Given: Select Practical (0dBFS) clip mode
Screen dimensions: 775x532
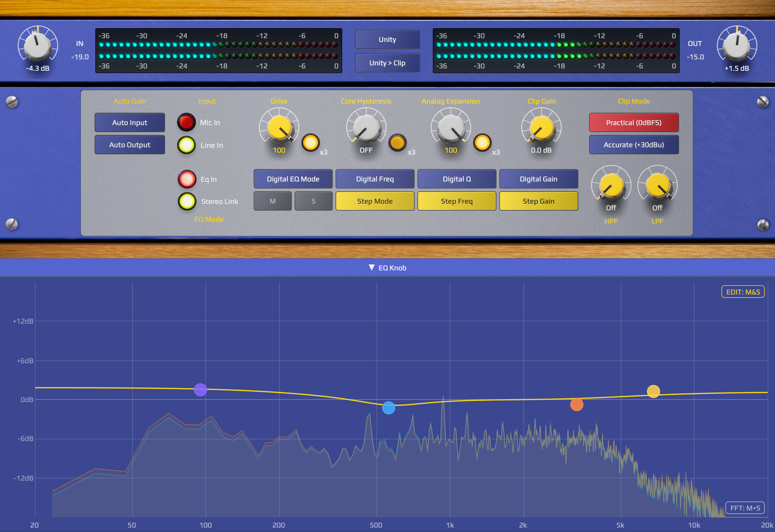Looking at the screenshot, I should [634, 123].
